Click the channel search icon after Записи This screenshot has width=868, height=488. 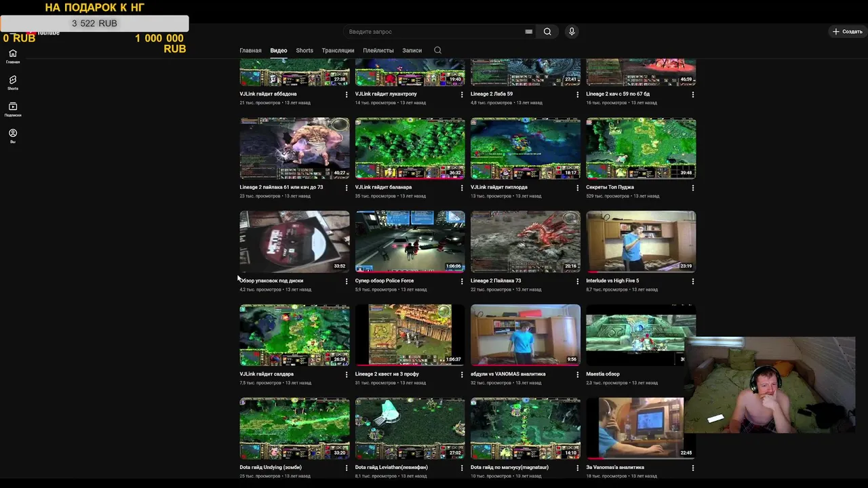click(x=437, y=50)
